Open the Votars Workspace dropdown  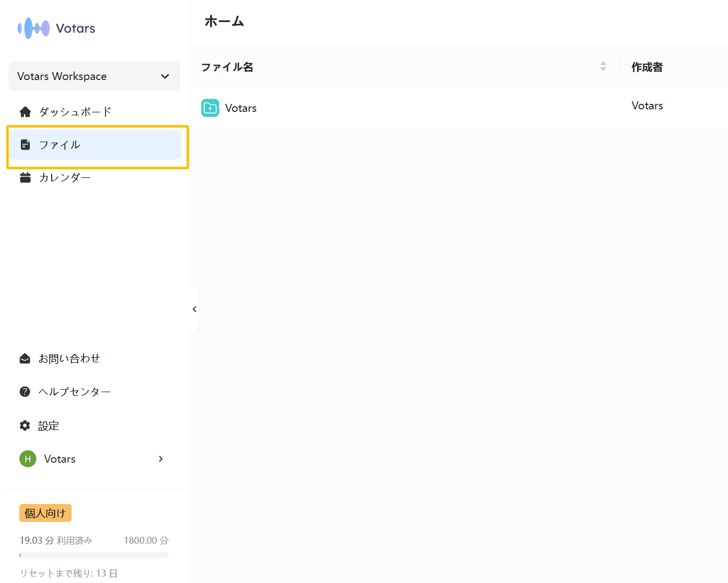pyautogui.click(x=94, y=76)
